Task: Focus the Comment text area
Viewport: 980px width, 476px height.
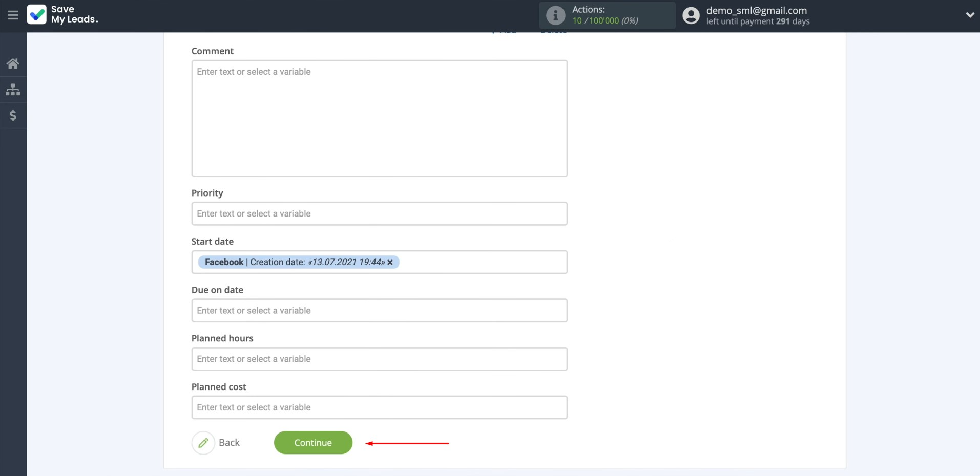Action: click(379, 118)
